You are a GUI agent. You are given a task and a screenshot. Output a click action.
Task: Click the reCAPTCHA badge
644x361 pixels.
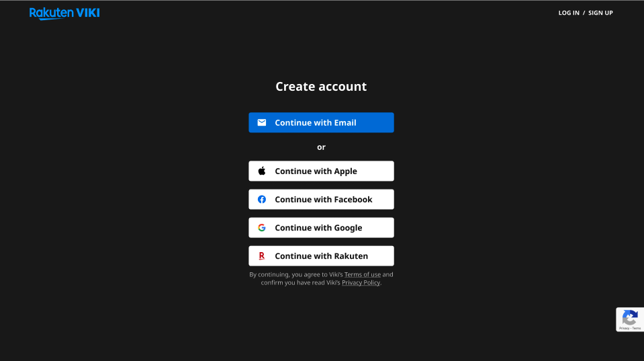point(630,319)
